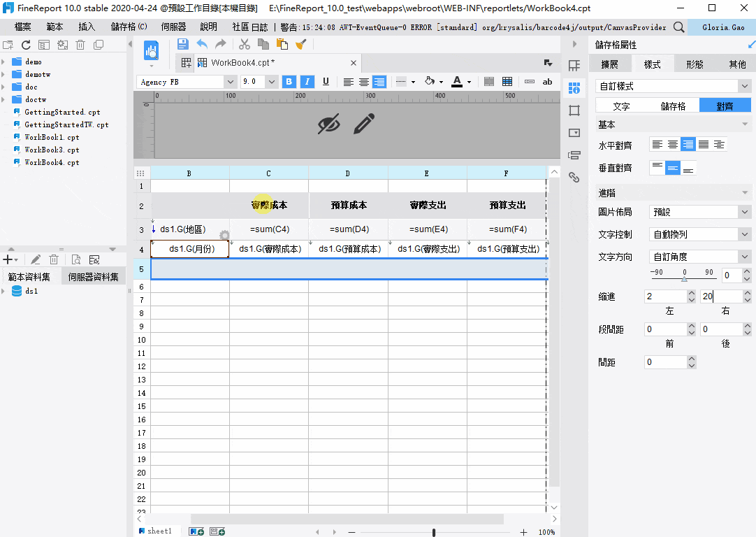756x537 pixels.
Task: Open font color dropdown arrow
Action: point(469,82)
